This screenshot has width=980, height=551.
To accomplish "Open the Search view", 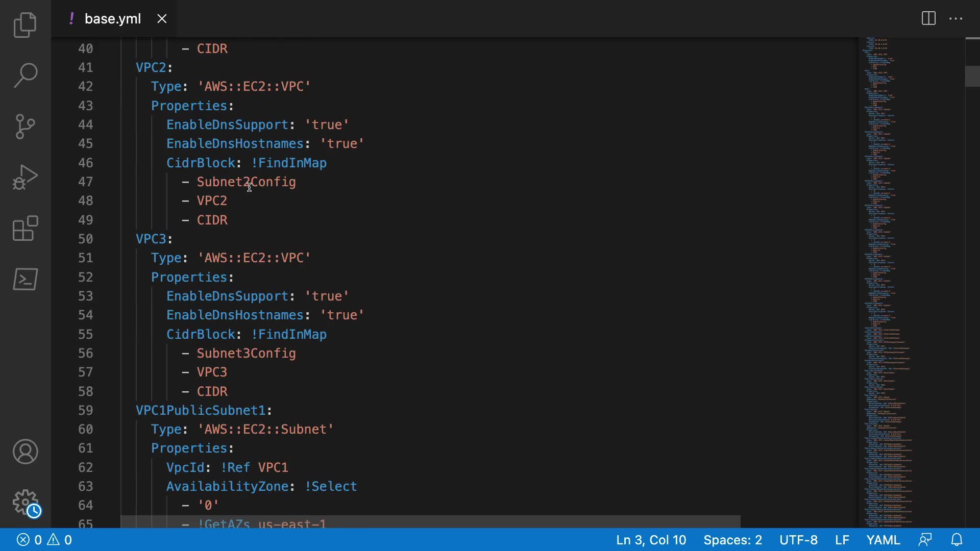I will point(25,76).
